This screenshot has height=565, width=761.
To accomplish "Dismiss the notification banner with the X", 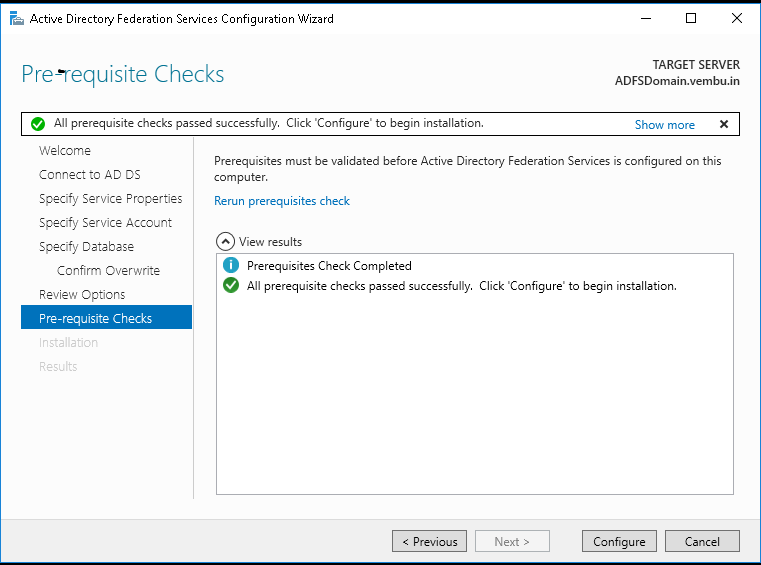I will [724, 124].
